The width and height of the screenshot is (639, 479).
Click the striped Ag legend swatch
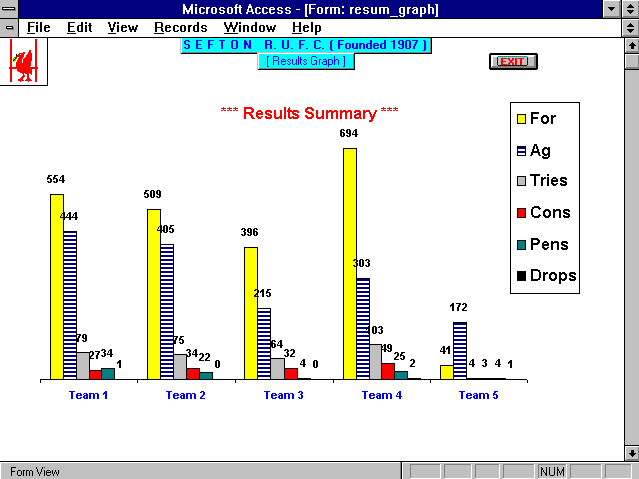[520, 151]
